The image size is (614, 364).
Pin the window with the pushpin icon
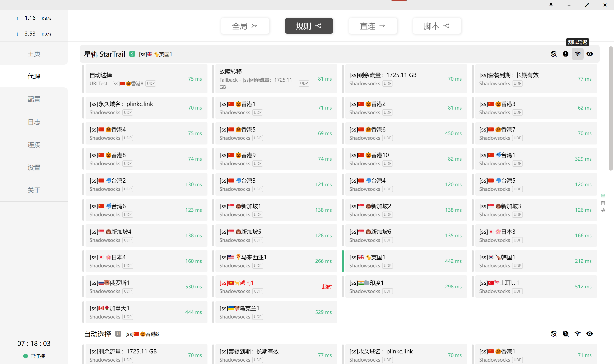coord(551,5)
